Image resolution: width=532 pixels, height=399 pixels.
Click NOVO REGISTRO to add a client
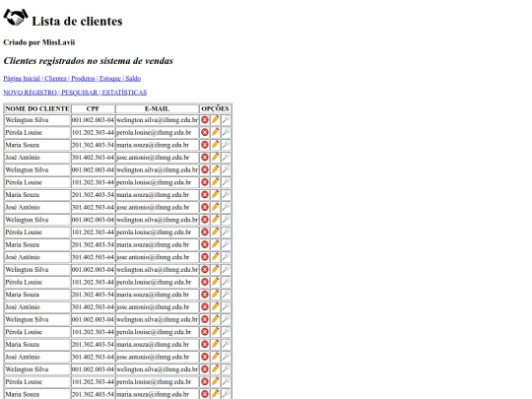click(x=31, y=93)
